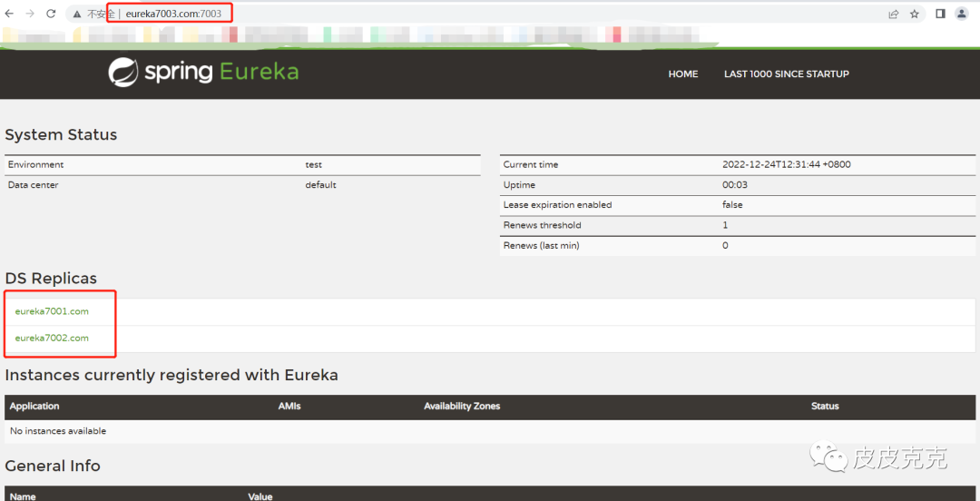
Task: Click the Data center label cell
Action: 34,184
